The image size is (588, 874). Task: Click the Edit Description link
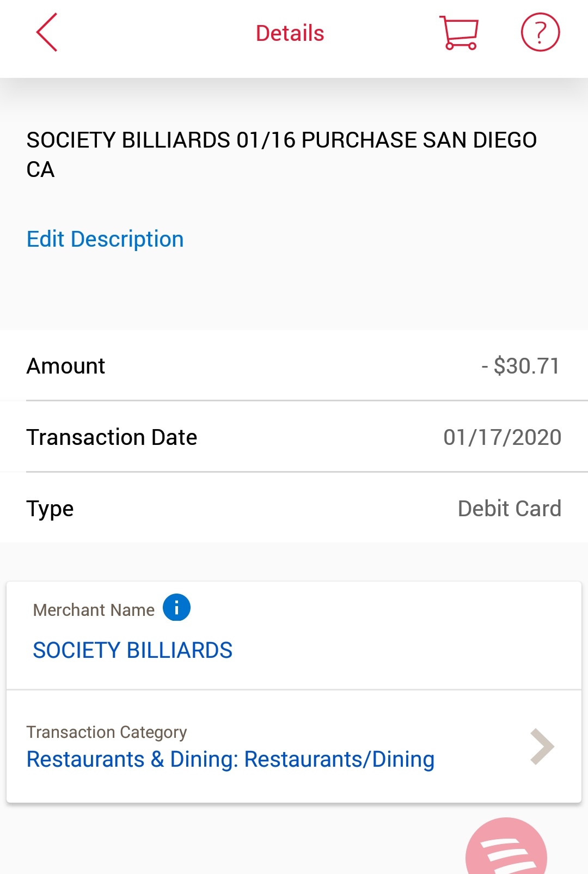pos(105,239)
